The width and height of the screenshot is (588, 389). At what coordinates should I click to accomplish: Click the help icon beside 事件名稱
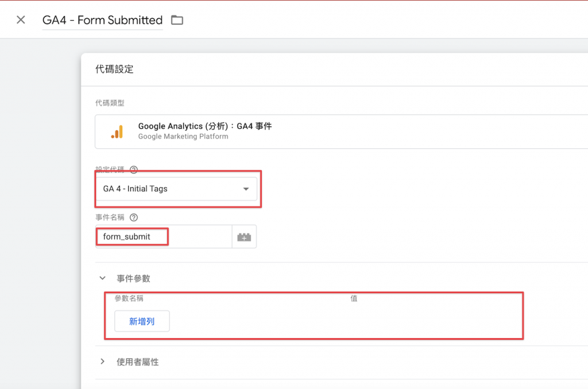click(x=133, y=218)
